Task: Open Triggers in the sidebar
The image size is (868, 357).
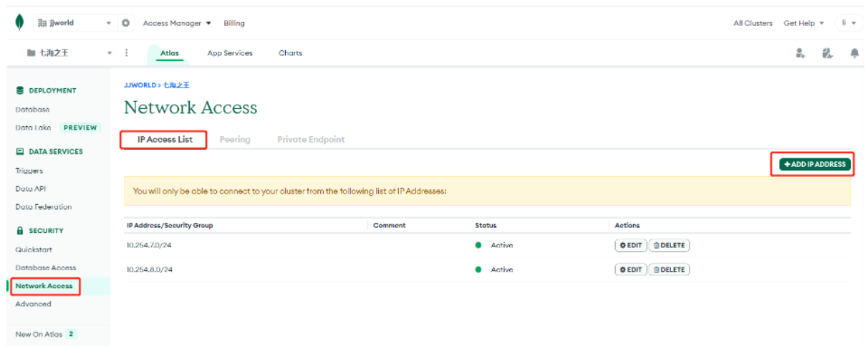Action: 29,171
